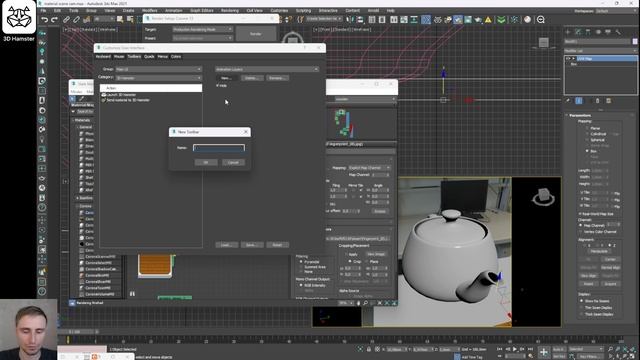
Task: Click Remove Modifier trash icon
Action: pos(598,100)
